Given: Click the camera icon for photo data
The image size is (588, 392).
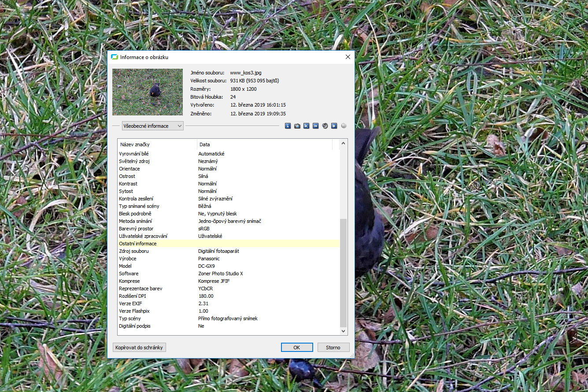Looking at the screenshot, I should tap(297, 126).
